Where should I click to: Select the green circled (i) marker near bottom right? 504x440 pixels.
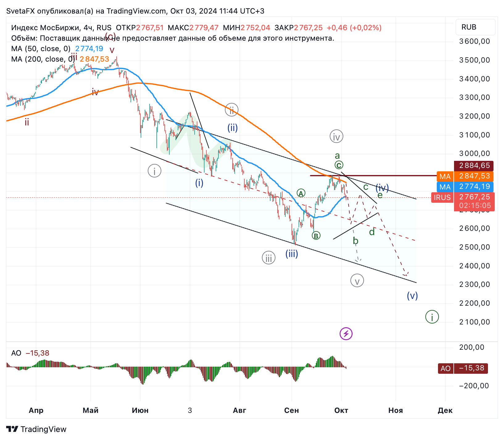(x=432, y=317)
